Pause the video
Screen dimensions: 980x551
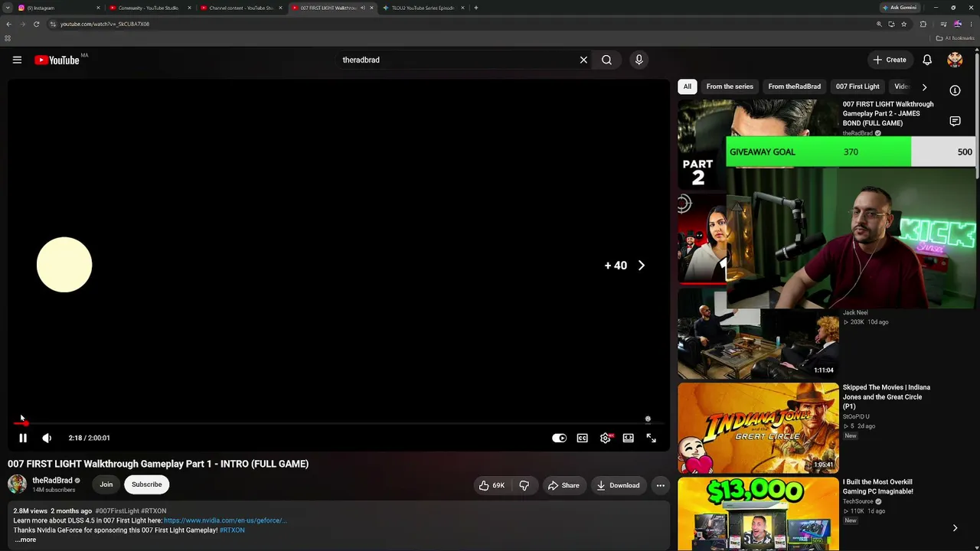pyautogui.click(x=23, y=438)
